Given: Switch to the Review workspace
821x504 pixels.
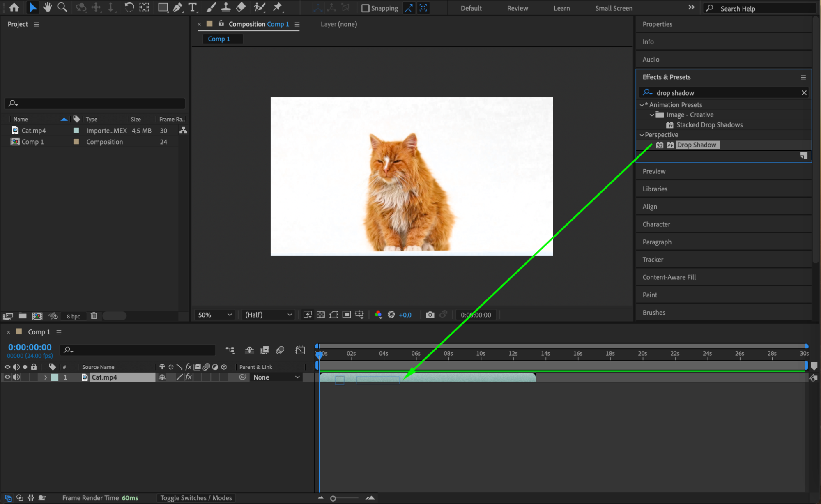Looking at the screenshot, I should [x=517, y=8].
